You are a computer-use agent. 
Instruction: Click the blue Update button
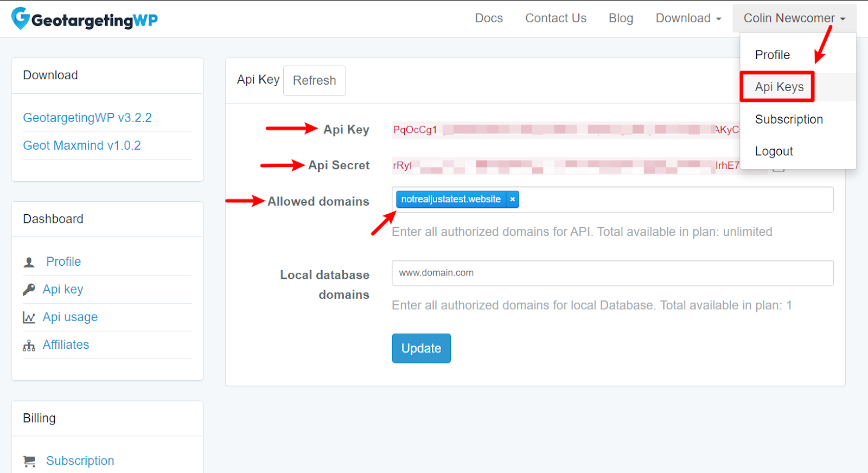422,348
